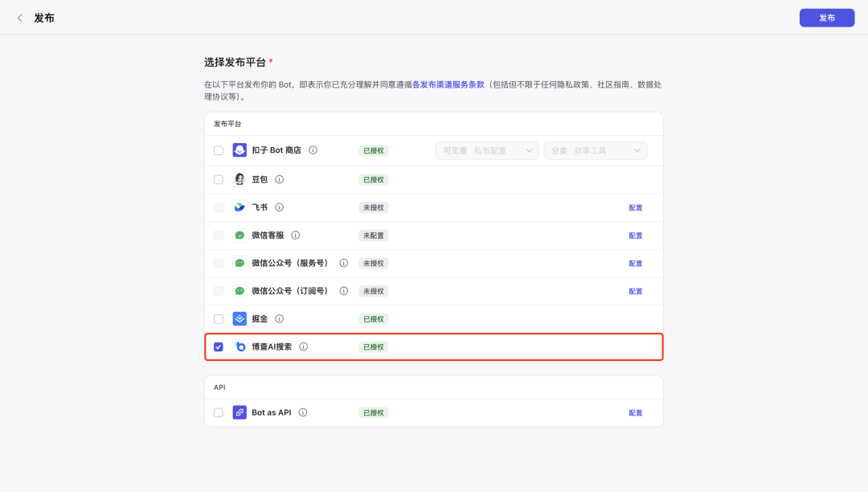Show info for 飞书 platform
This screenshot has width=868, height=492.
[280, 207]
